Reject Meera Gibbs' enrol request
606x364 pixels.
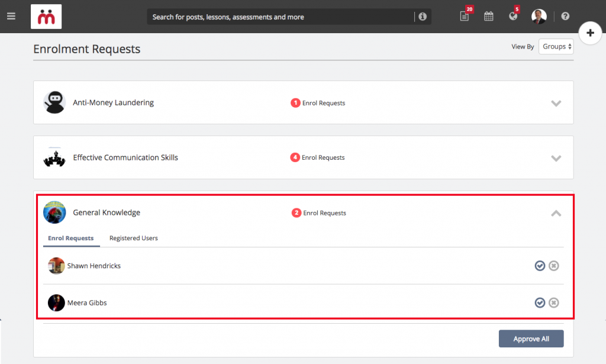coord(554,302)
